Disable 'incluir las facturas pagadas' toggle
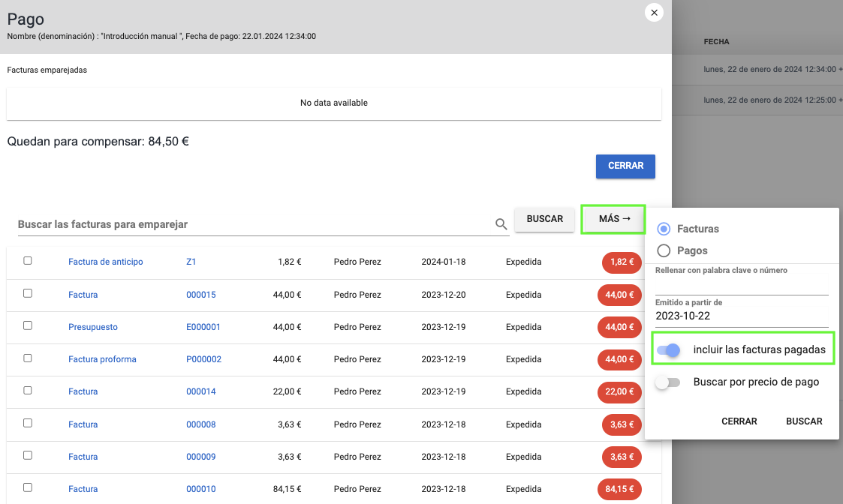843x504 pixels. click(x=668, y=350)
